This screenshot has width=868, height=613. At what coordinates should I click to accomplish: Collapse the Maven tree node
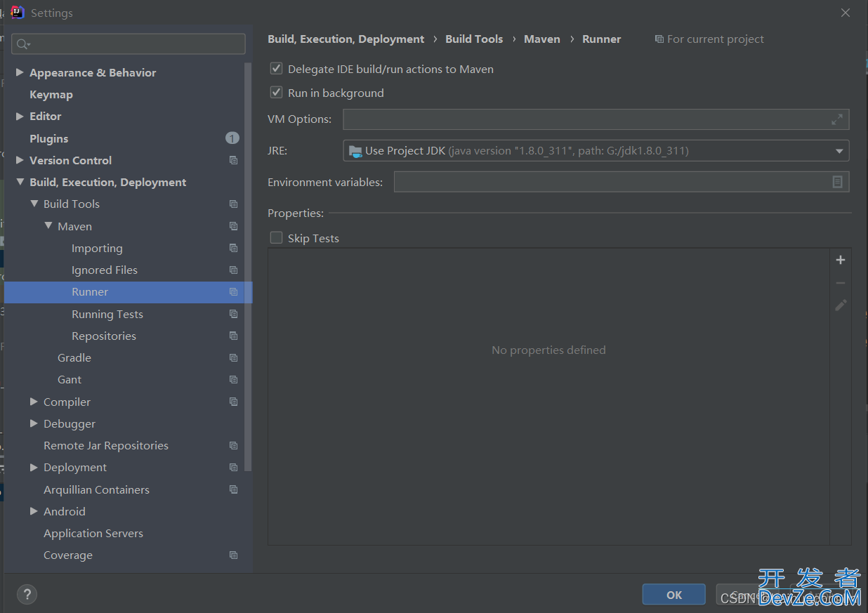pos(48,226)
